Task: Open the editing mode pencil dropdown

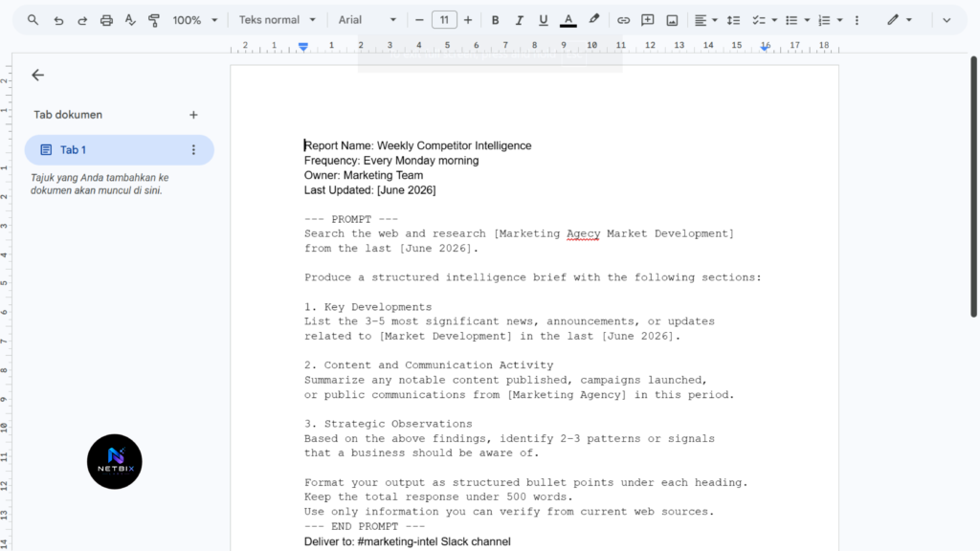Action: click(900, 20)
